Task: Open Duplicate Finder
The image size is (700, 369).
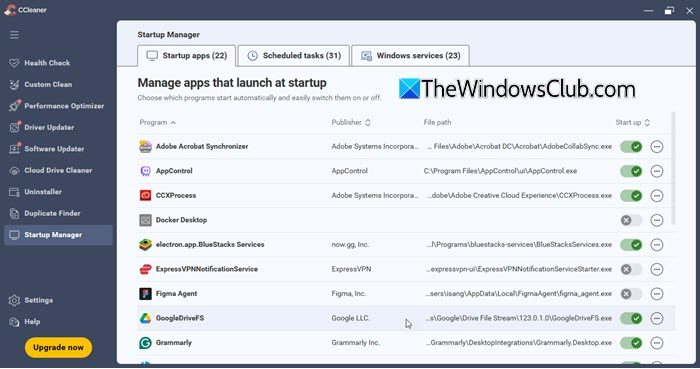Action: point(58,213)
